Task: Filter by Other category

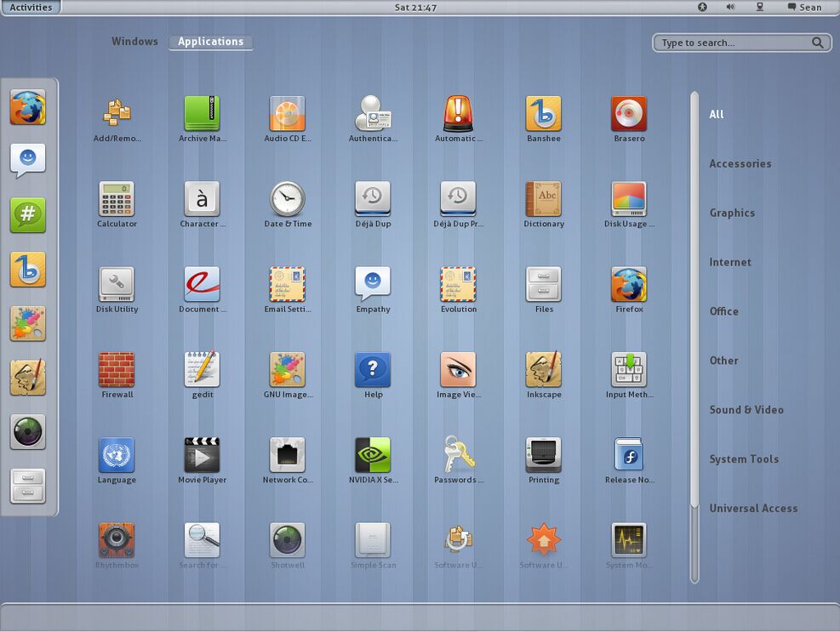Action: click(x=723, y=361)
